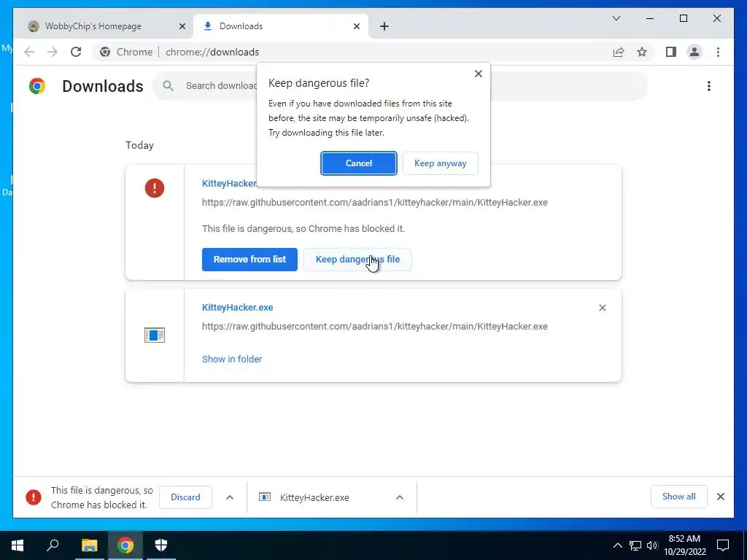
Task: Click the red warning icon on blocked download
Action: click(155, 188)
